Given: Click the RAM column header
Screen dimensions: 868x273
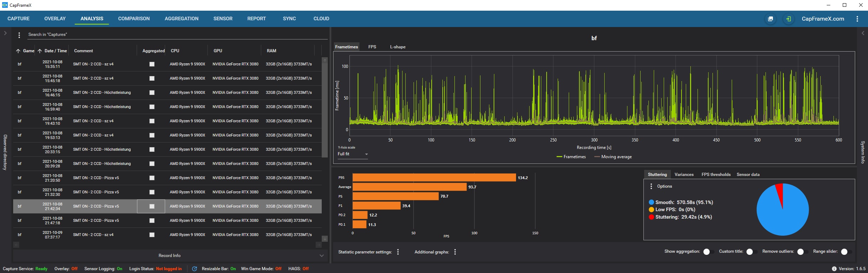Looking at the screenshot, I should click(272, 51).
